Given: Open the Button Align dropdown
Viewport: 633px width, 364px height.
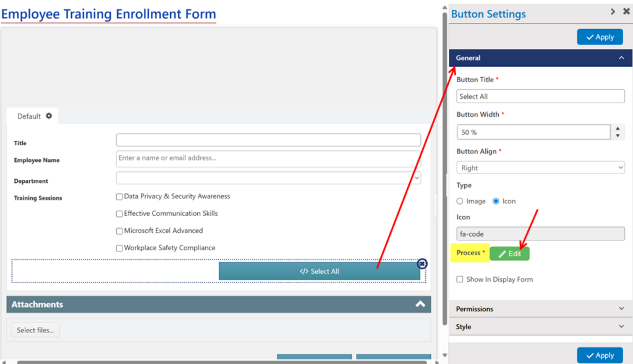Looking at the screenshot, I should pos(540,167).
